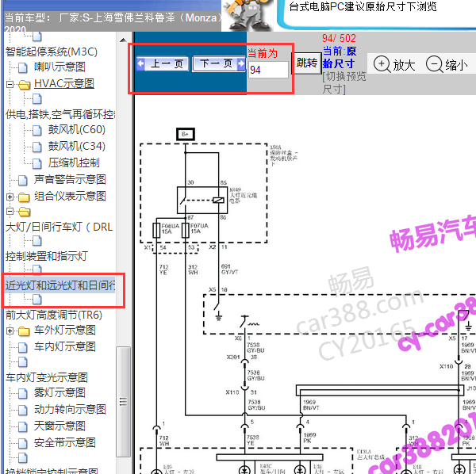Select 前大灯高度调节(TR6) item

point(54,315)
